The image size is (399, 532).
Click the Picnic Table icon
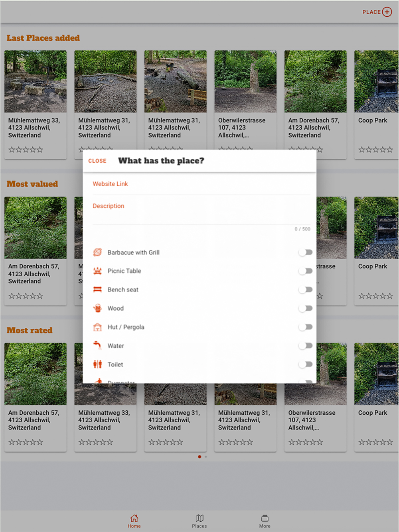click(x=97, y=271)
